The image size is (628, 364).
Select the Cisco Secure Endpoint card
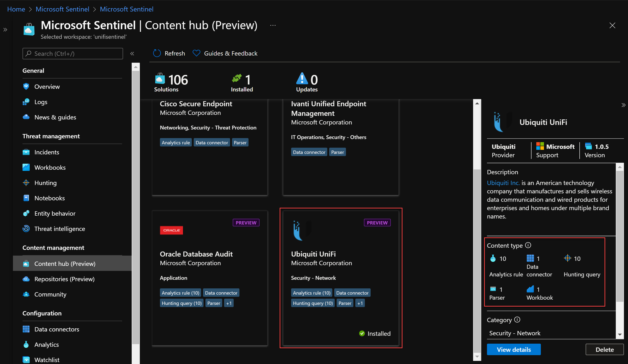click(209, 147)
